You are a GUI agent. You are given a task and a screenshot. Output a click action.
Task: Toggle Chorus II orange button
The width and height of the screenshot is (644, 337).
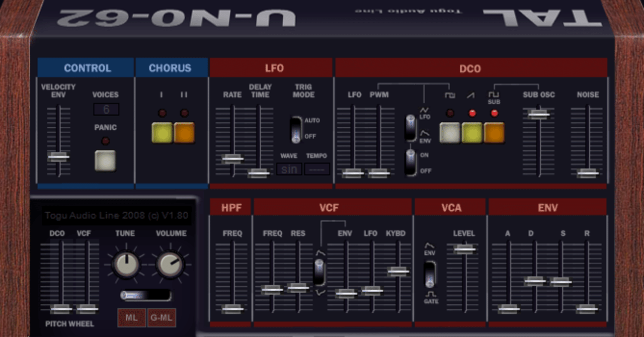184,133
